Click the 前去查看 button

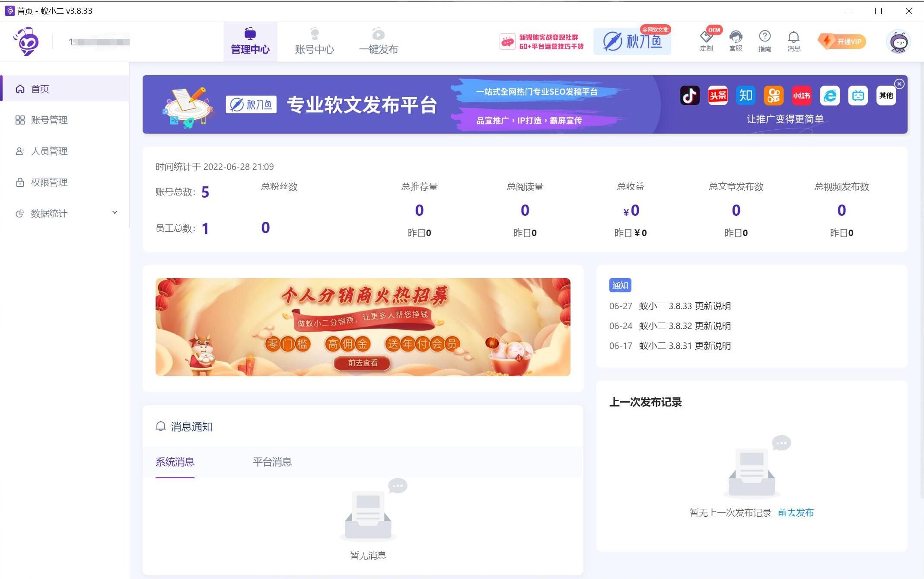coord(362,363)
